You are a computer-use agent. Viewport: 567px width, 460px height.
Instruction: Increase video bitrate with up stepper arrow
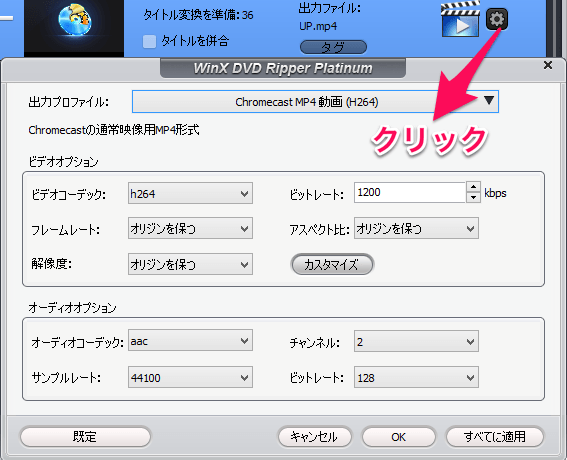pos(473,187)
